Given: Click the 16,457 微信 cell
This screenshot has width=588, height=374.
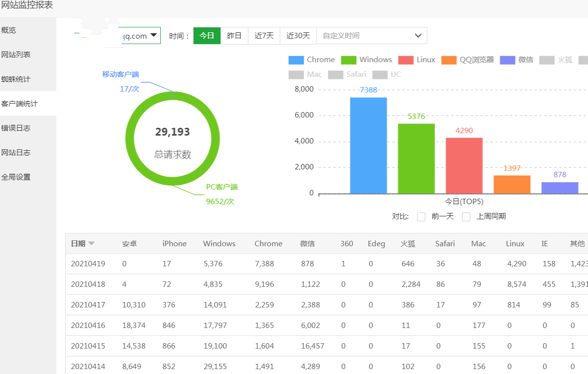Looking at the screenshot, I should (x=313, y=346).
